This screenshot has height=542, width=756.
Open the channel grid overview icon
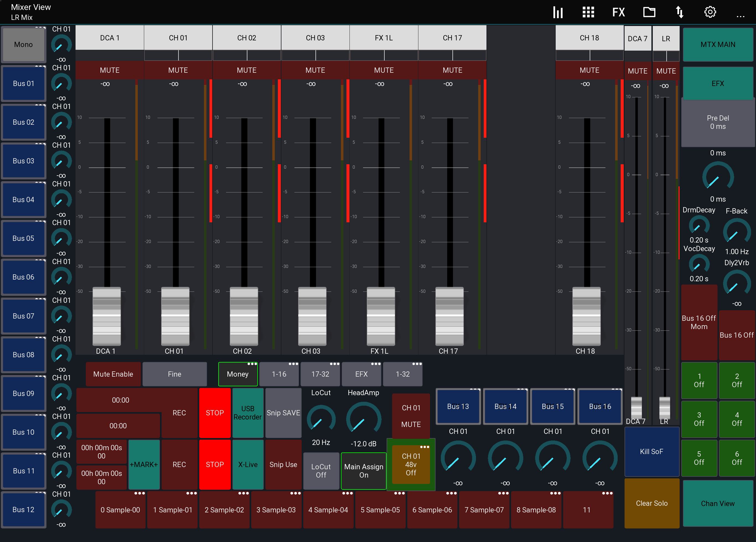coord(588,12)
